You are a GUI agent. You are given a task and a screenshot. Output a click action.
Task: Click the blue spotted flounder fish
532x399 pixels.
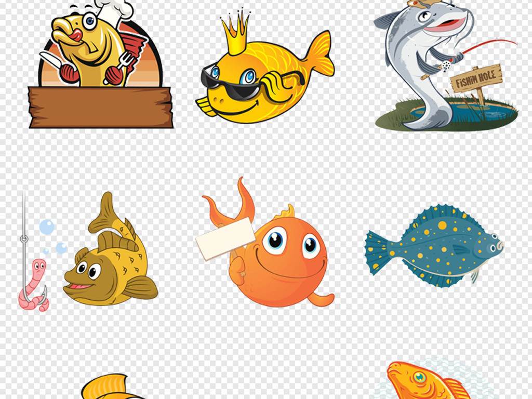tap(434, 246)
